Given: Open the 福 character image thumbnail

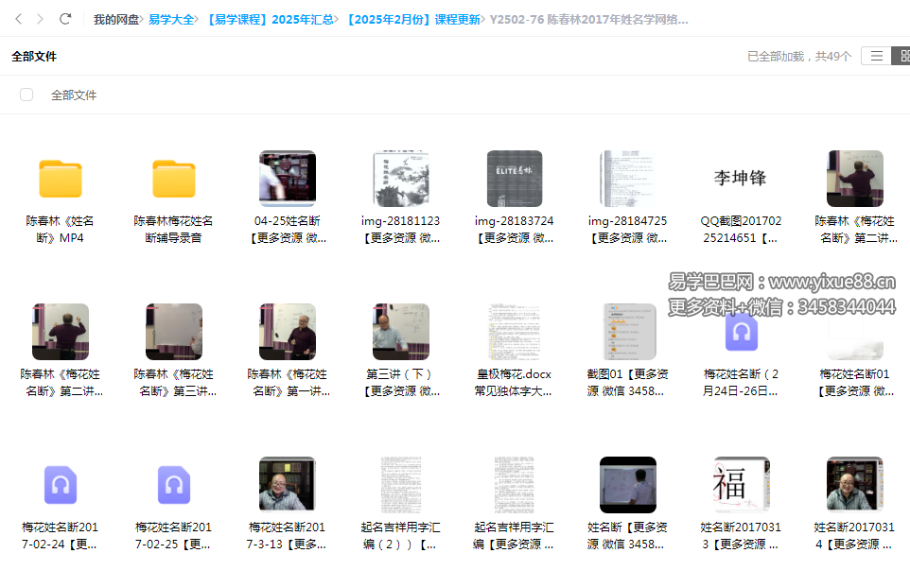Looking at the screenshot, I should pos(741,484).
